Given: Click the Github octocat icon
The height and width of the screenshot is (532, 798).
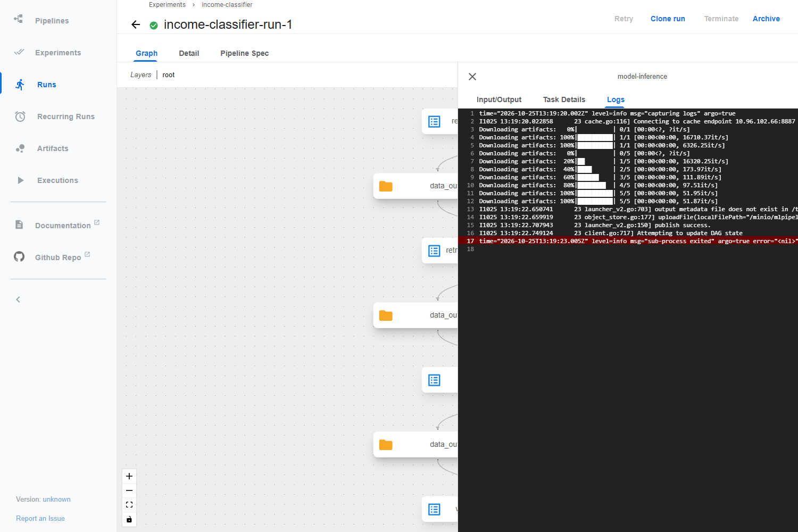Looking at the screenshot, I should (19, 257).
